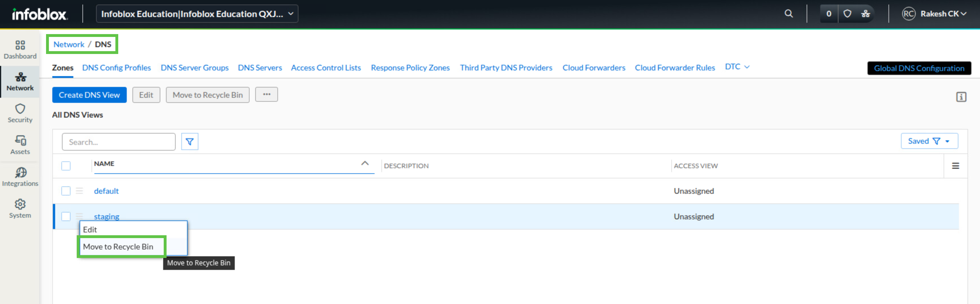
Task: Click the network topology icon in top bar
Action: pyautogui.click(x=865, y=14)
